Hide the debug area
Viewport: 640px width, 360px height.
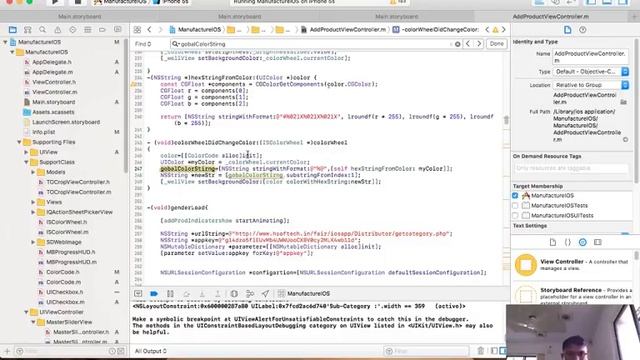[x=138, y=293]
